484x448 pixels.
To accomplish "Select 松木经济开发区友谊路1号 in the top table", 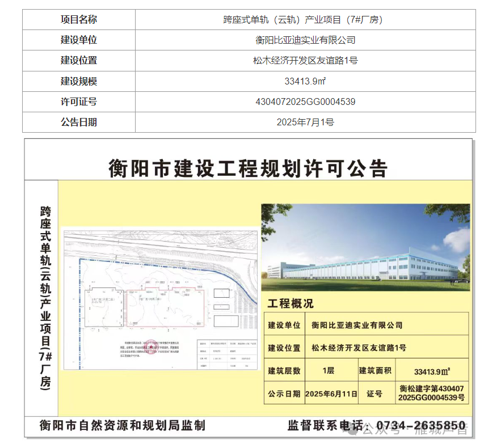I will pyautogui.click(x=305, y=61).
